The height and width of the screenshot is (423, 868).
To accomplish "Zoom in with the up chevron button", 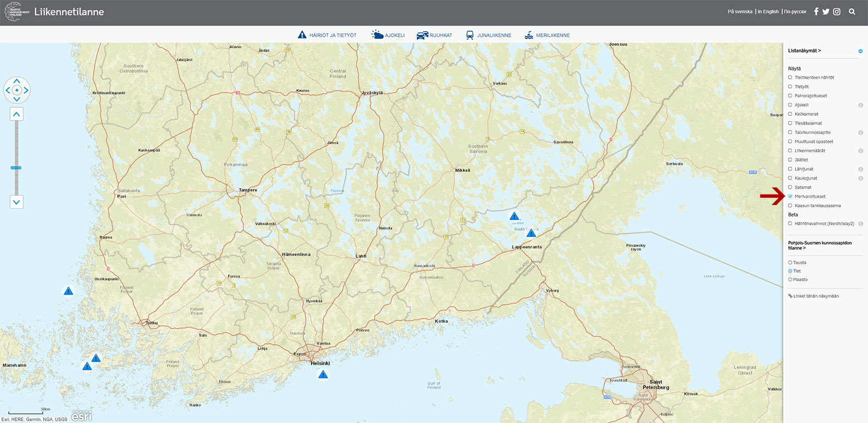I will (x=17, y=115).
